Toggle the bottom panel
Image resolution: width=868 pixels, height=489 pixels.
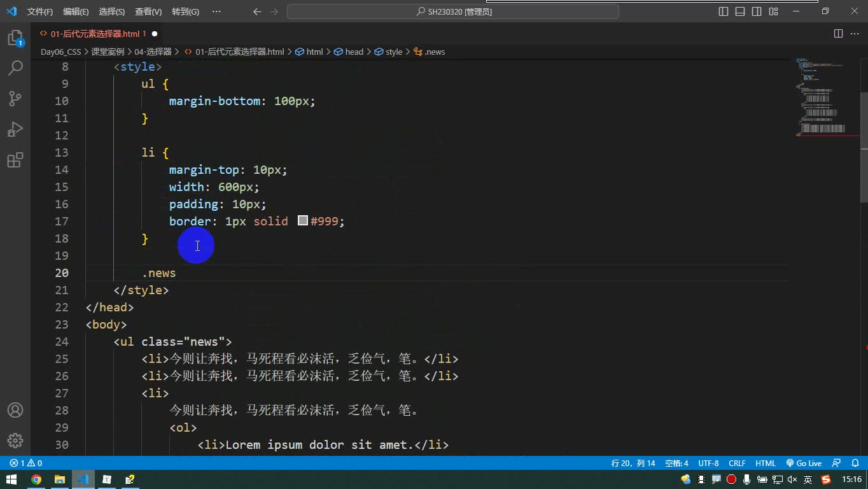tap(740, 11)
